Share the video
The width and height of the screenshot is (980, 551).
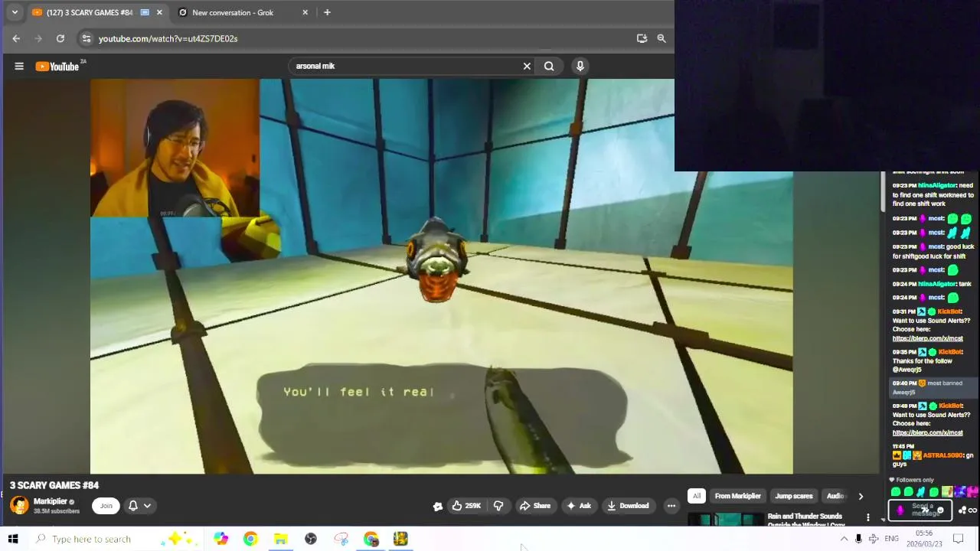coord(535,505)
